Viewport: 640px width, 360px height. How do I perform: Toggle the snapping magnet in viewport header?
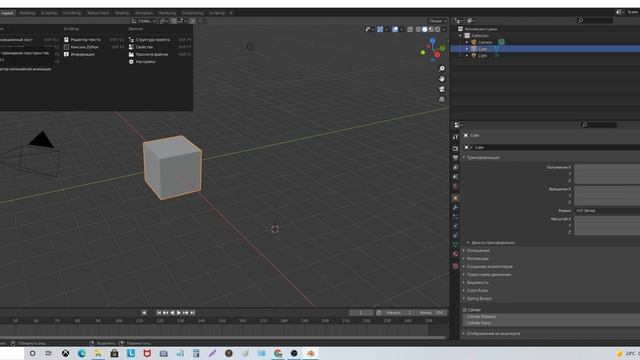[174, 21]
